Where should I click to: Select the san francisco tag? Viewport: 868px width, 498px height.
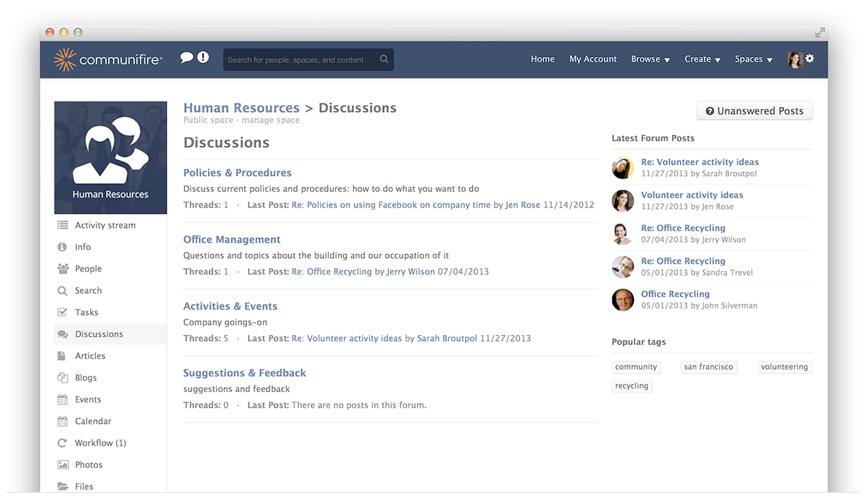(x=708, y=367)
